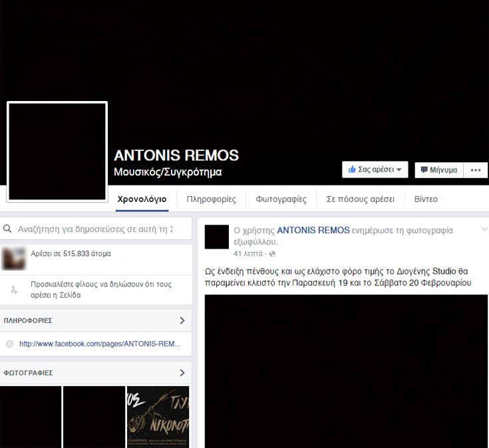Screen dimensions: 489x448
Task: Click the post author's small avatar
Action: pyautogui.click(x=217, y=237)
